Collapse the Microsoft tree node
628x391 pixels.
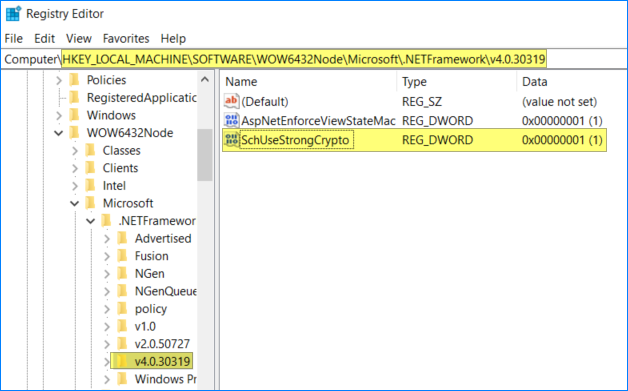point(75,204)
